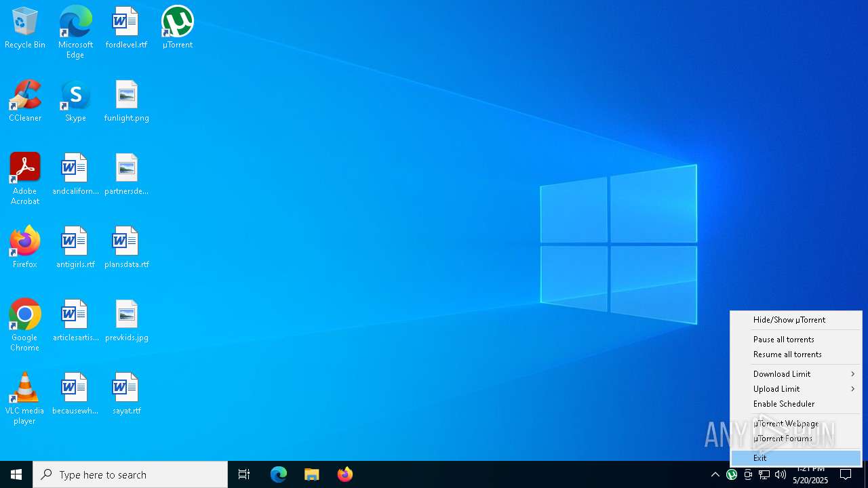Select the sayat.rtf document
The image size is (868, 488).
point(126,394)
